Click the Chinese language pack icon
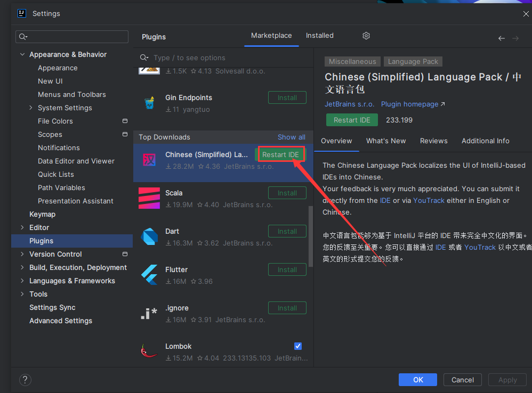This screenshot has height=393, width=532. click(x=149, y=160)
